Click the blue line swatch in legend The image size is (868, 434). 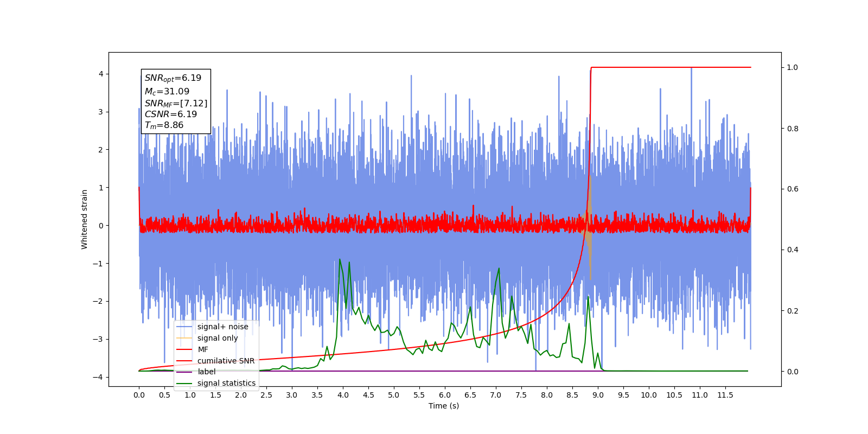point(184,327)
